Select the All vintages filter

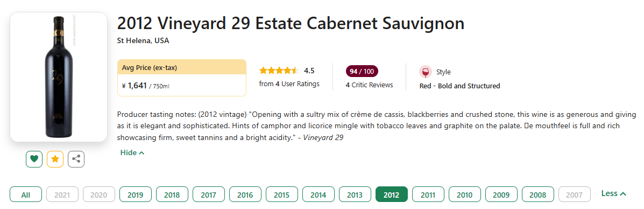(26, 194)
